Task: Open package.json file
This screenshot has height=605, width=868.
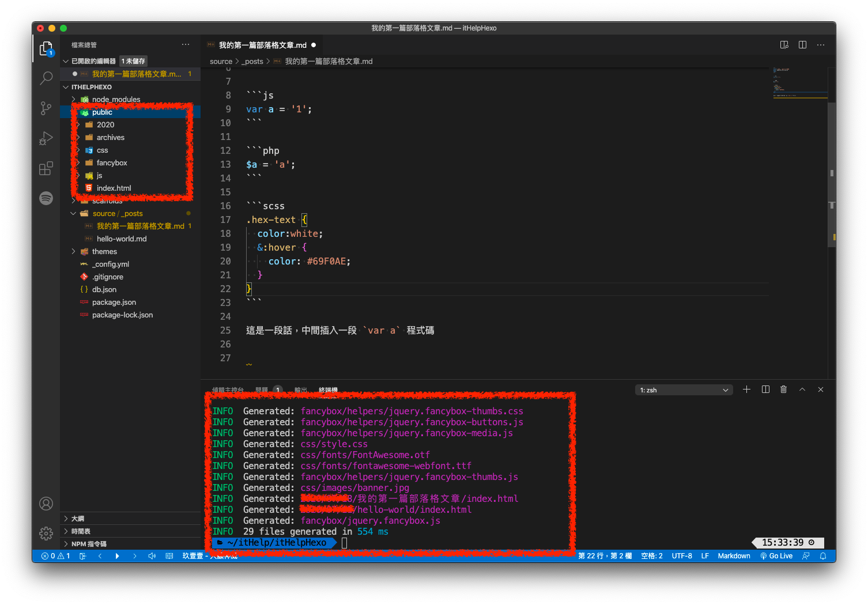Action: click(130, 302)
